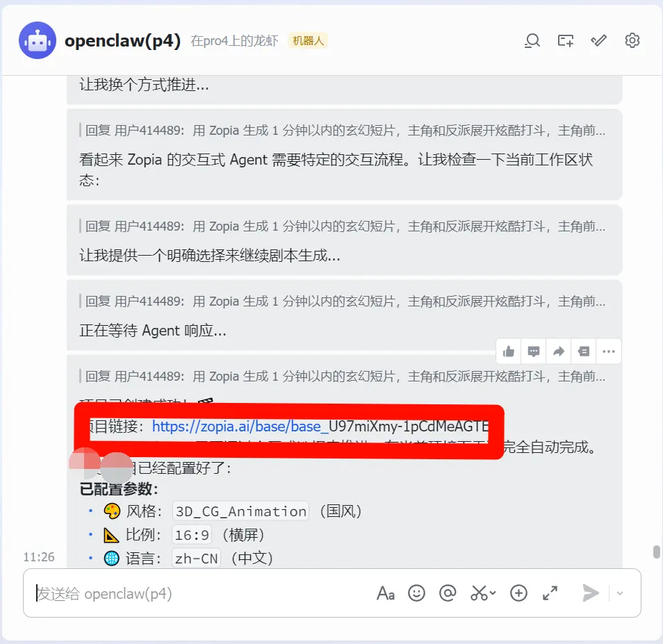Open chat settings gear icon
Viewport: 663px width, 644px height.
[632, 40]
